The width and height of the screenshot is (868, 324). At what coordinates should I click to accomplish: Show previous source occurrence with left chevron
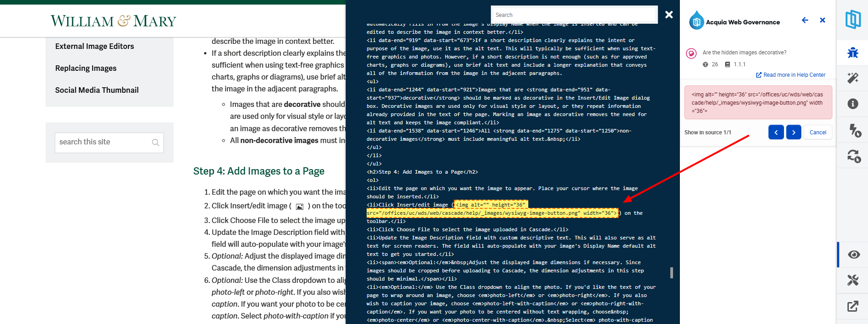click(776, 132)
